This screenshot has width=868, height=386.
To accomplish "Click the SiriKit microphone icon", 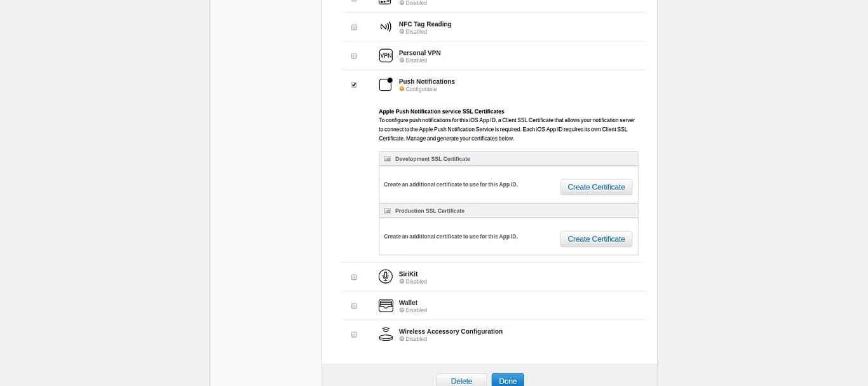I will click(x=386, y=276).
